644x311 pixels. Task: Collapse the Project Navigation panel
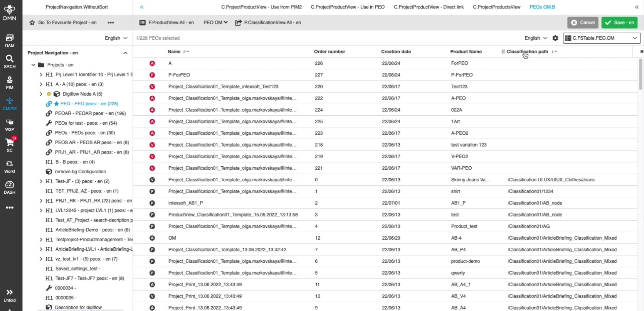pos(125,53)
